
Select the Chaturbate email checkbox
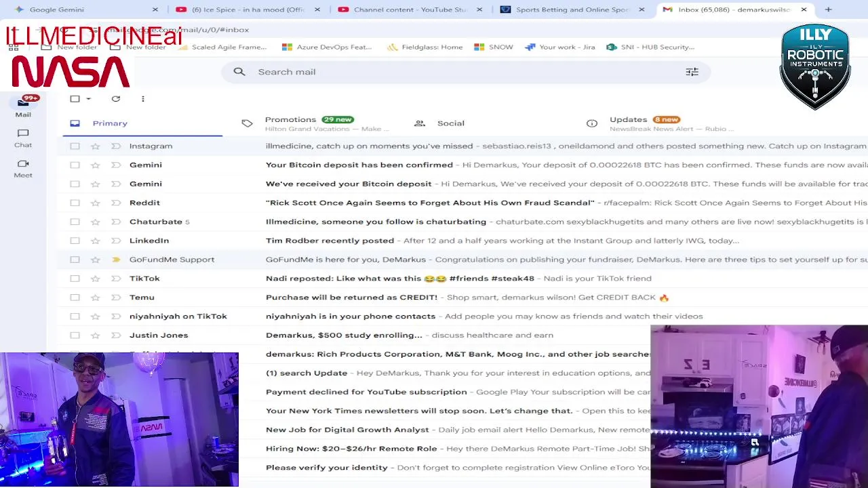(x=75, y=222)
